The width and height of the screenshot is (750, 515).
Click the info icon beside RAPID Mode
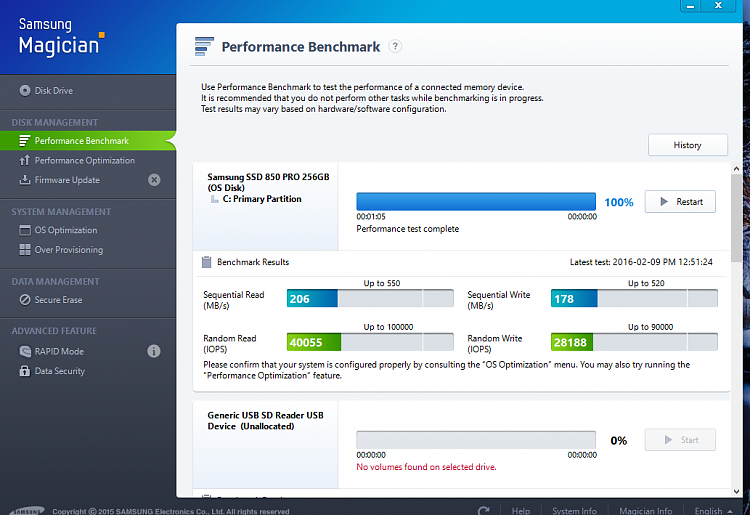[x=154, y=351]
